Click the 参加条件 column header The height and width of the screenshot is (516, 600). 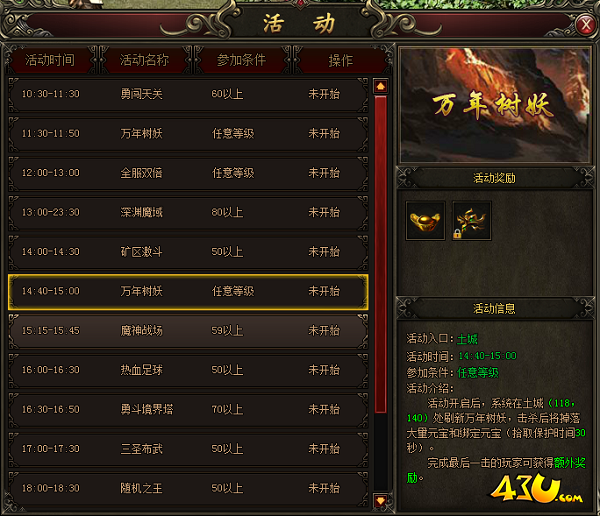pos(241,60)
